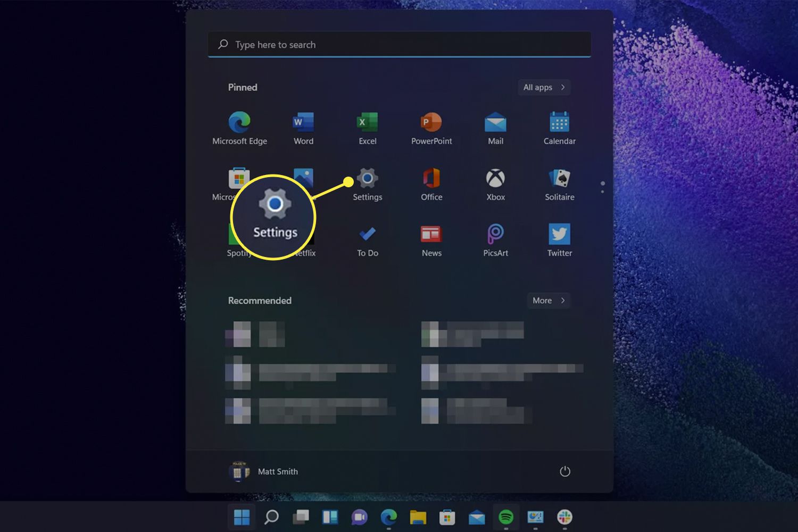Open Spotify from the taskbar
This screenshot has height=532, width=798.
coord(506,517)
